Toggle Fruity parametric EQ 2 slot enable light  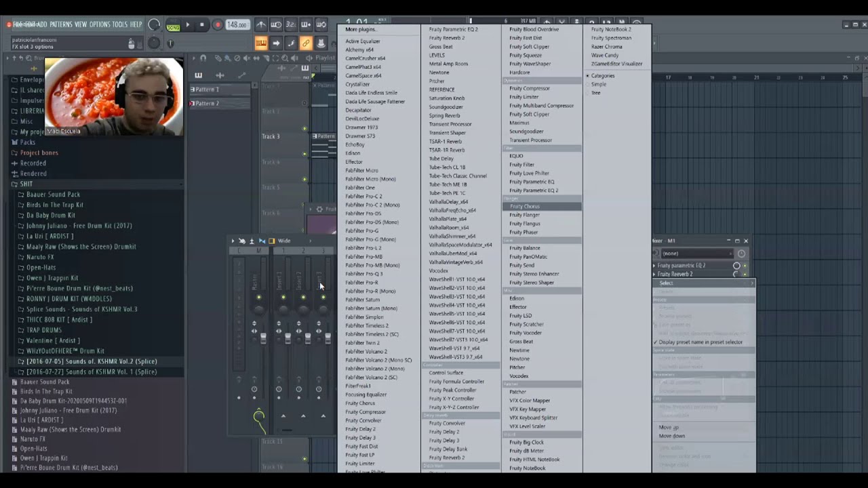click(x=745, y=266)
